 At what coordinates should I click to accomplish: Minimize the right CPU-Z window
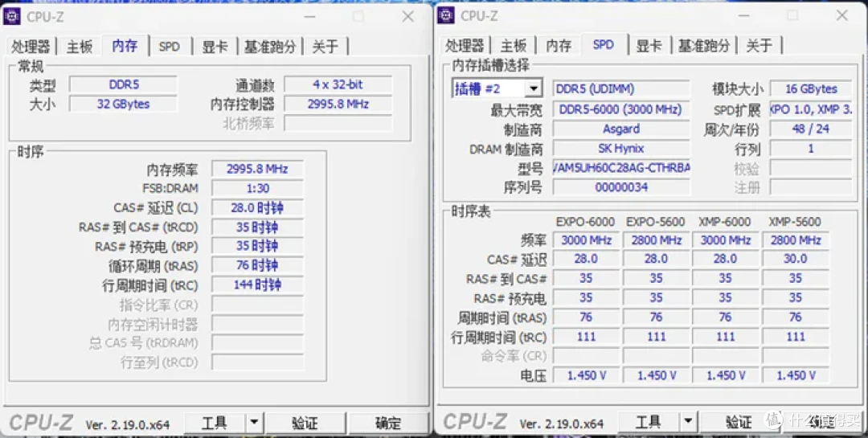click(x=744, y=15)
